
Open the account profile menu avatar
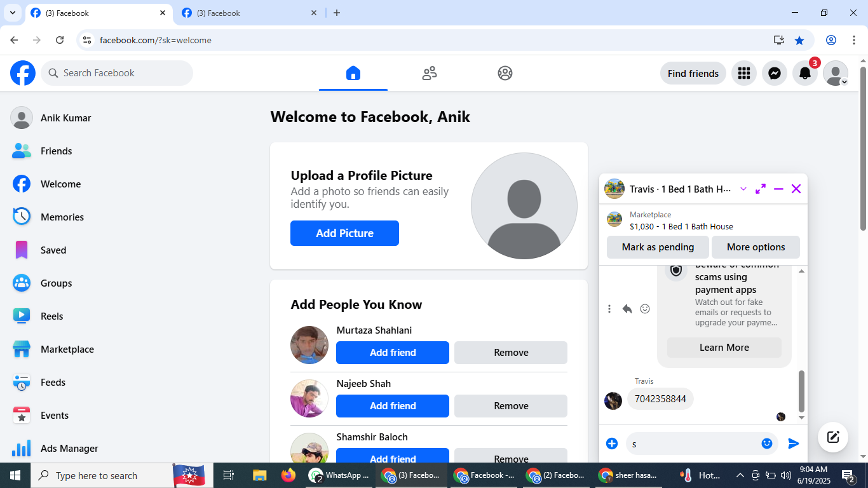pyautogui.click(x=836, y=73)
